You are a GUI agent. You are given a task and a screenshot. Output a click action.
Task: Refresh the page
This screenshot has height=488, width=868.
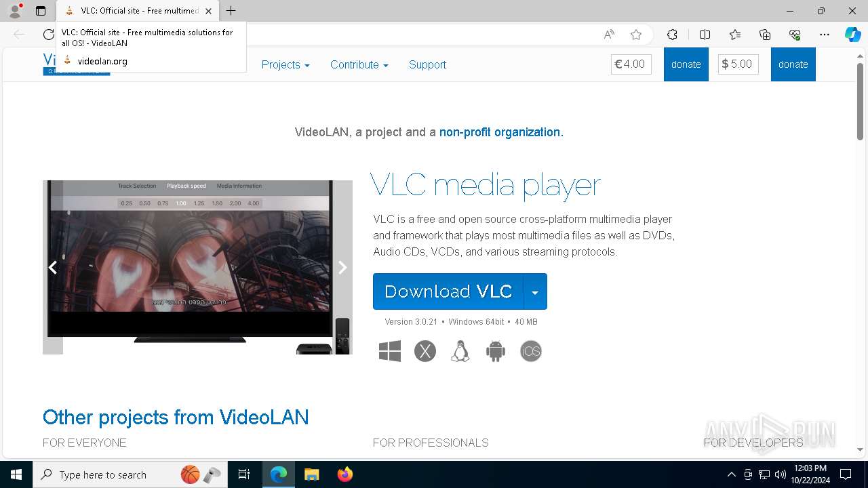pos(48,35)
